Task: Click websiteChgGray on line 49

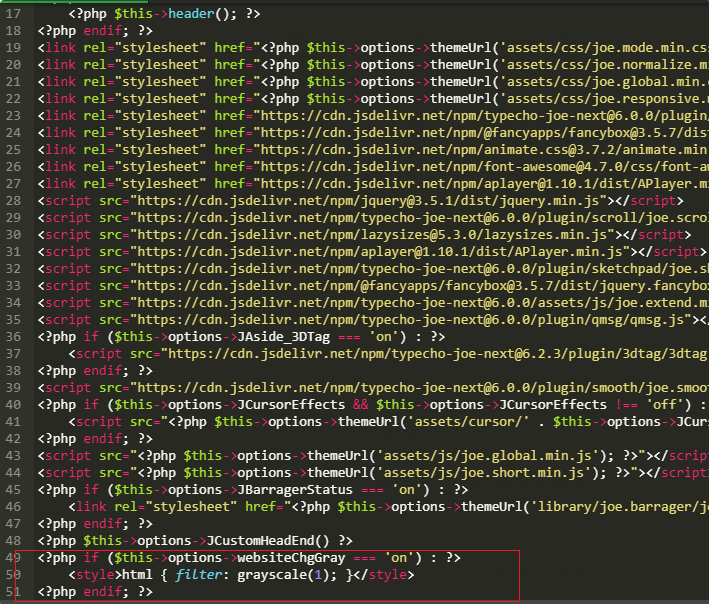Action: pos(291,558)
